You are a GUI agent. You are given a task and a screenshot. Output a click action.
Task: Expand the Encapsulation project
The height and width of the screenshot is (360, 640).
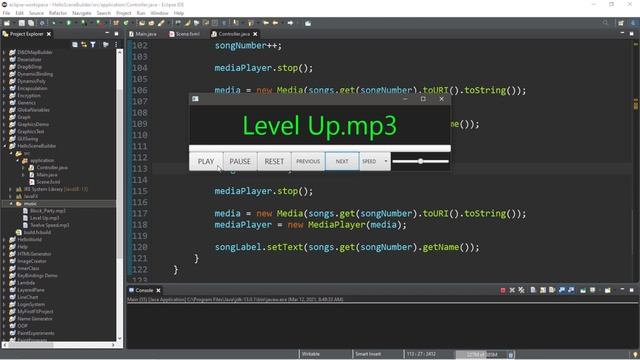[x=4, y=88]
